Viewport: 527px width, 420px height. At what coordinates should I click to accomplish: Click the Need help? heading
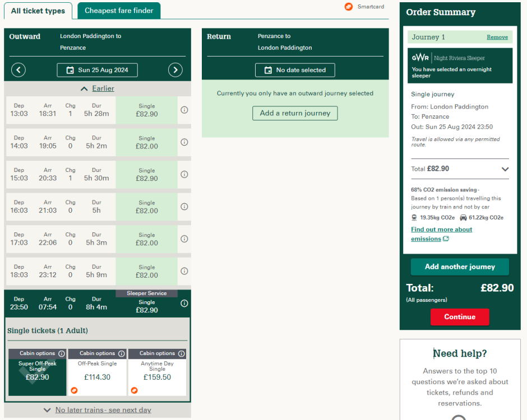[460, 353]
